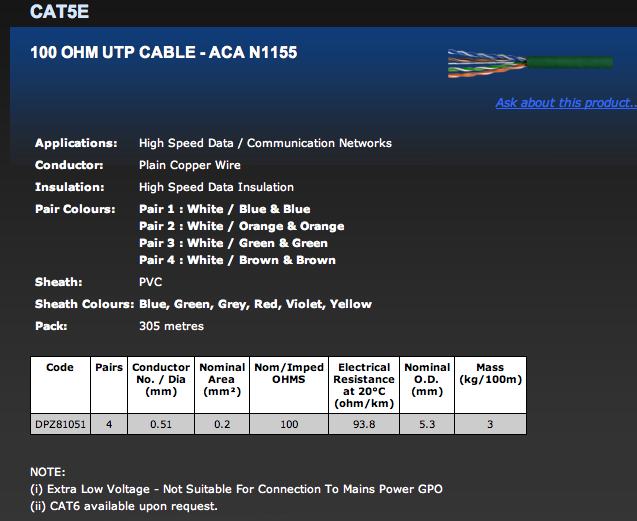This screenshot has height=521, width=637.
Task: Click the 'Pair 1 : White / Blue & Blue' text
Action: click(x=224, y=209)
